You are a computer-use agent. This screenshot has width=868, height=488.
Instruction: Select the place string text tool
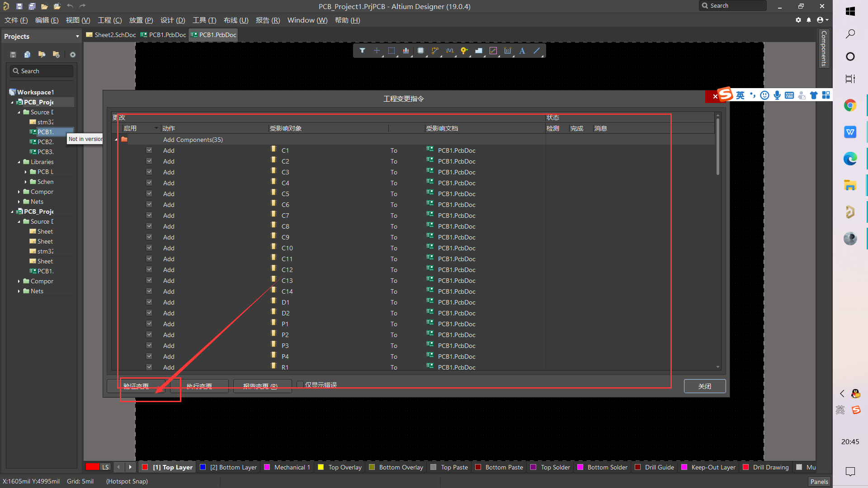pyautogui.click(x=522, y=51)
